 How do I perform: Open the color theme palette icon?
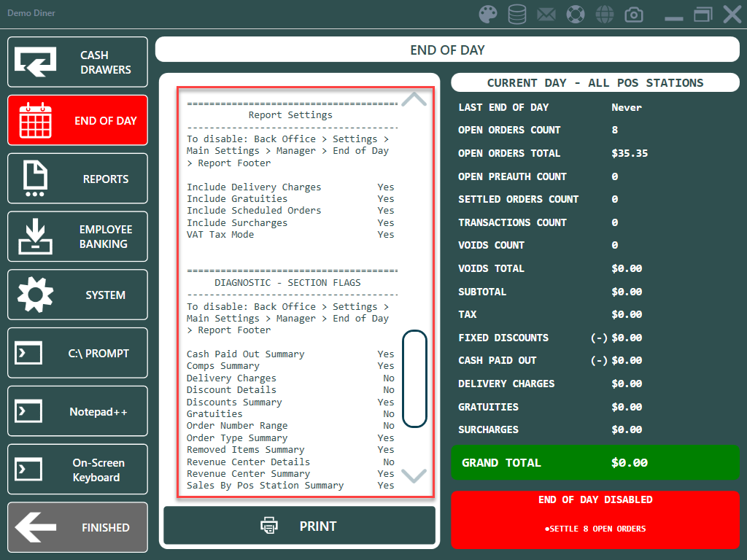pyautogui.click(x=488, y=14)
